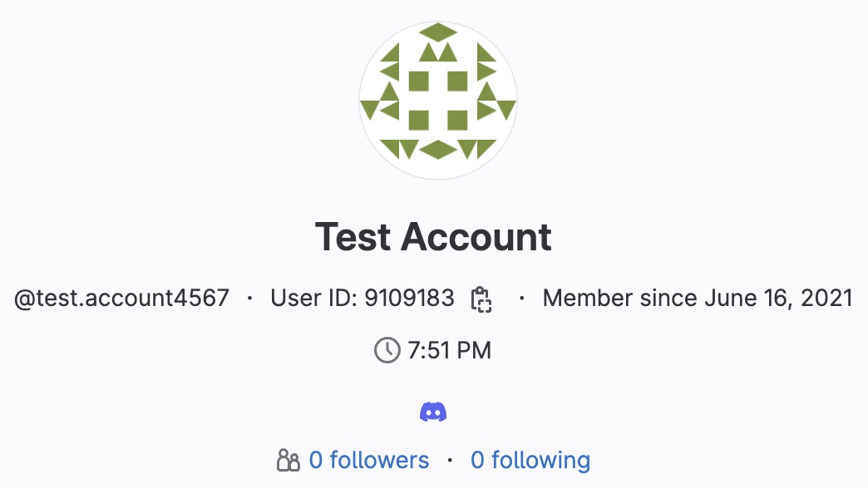Tap the Discord logo below the time
This screenshot has width=868, height=489.
tap(434, 410)
